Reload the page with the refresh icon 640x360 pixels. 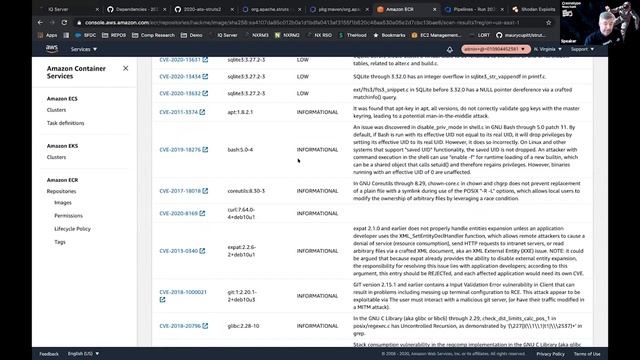click(x=64, y=22)
